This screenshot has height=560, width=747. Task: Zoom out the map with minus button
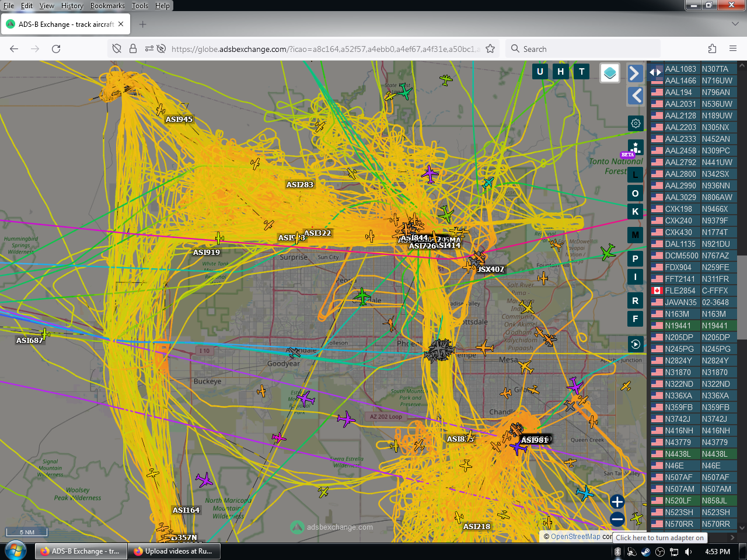tap(617, 519)
